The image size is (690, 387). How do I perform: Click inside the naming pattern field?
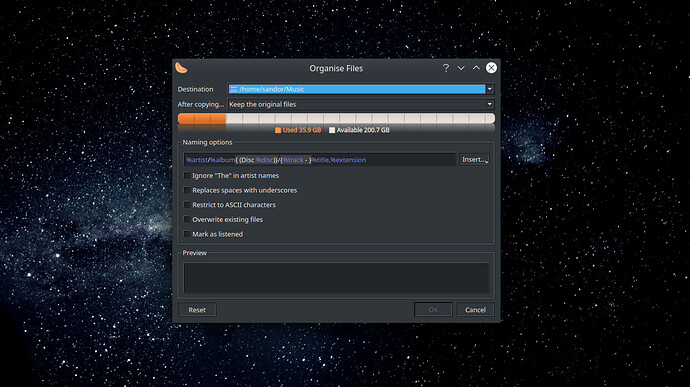click(319, 160)
